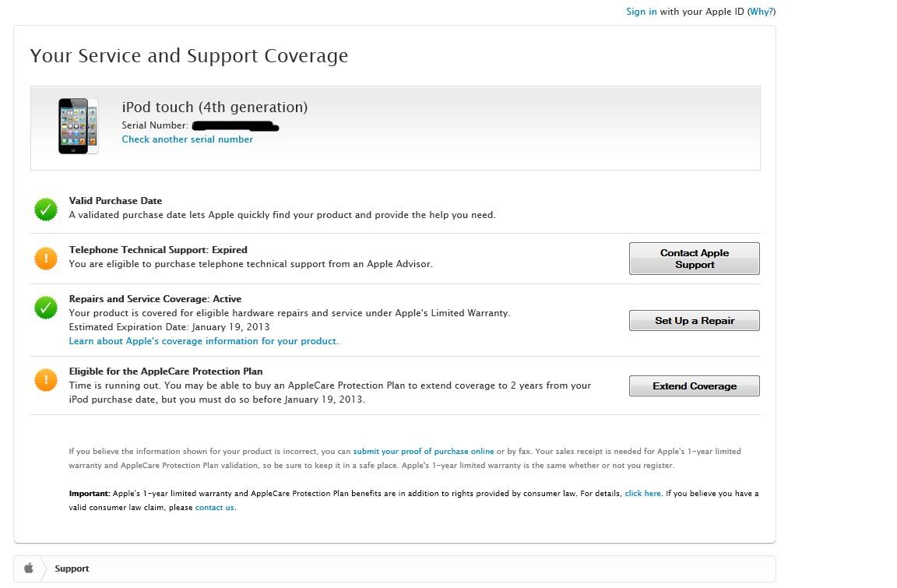Click green checkmark beside Valid Purchase Date

[x=46, y=209]
